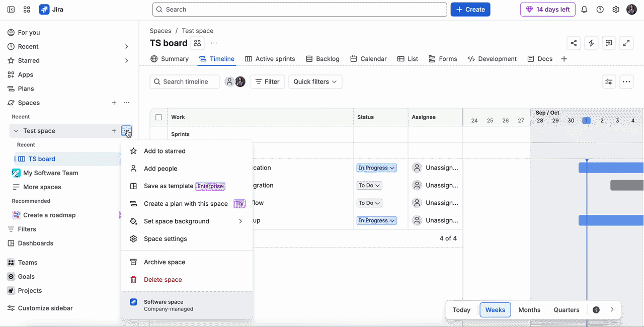Expand the timeline panel with right chevron
This screenshot has height=327, width=644.
pos(612,310)
